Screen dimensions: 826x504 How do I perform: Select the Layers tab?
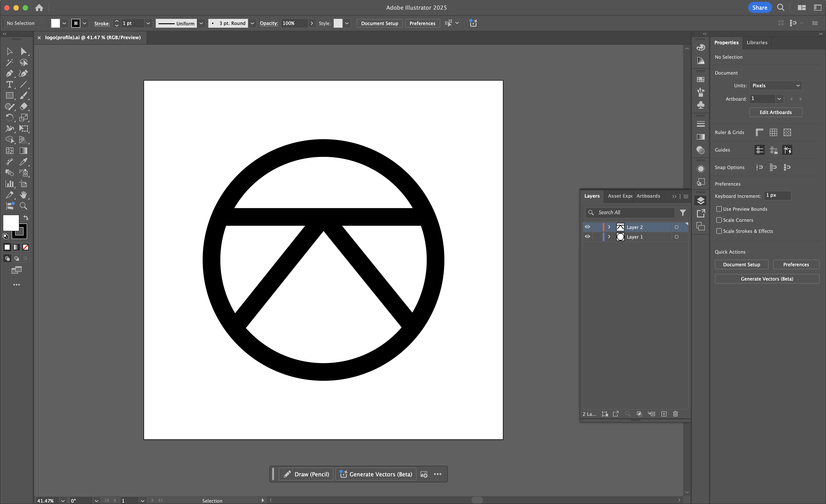[592, 196]
